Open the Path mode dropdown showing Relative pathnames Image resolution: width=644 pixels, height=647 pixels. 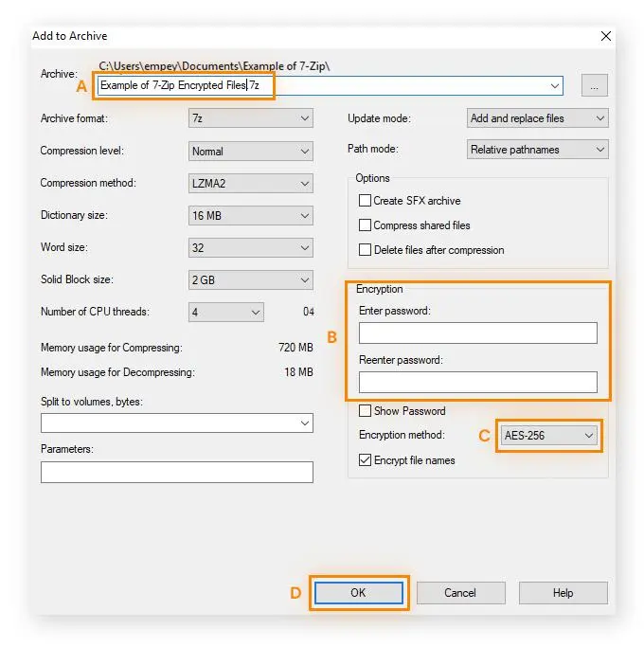point(538,150)
